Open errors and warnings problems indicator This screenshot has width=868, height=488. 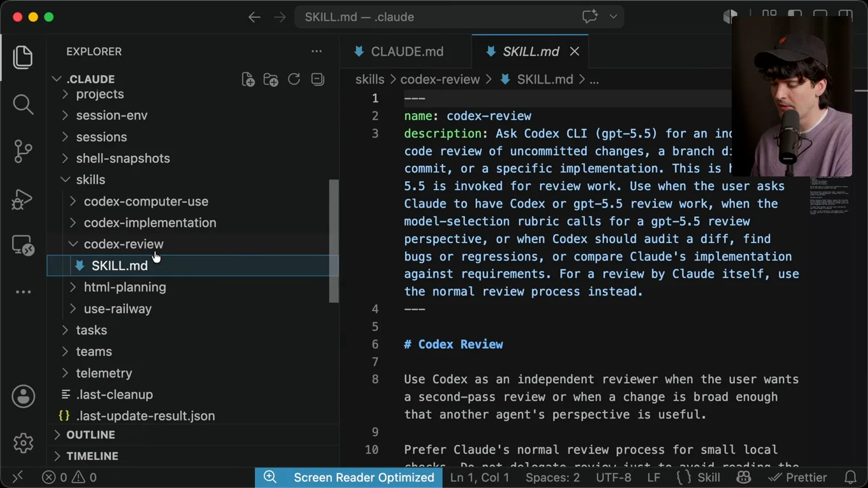pos(69,477)
